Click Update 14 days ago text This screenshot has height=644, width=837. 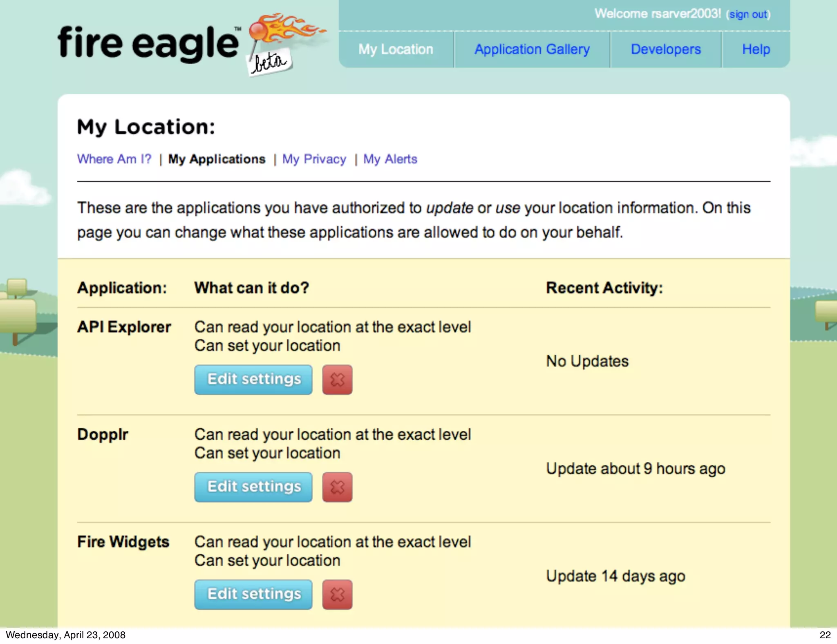615,576
